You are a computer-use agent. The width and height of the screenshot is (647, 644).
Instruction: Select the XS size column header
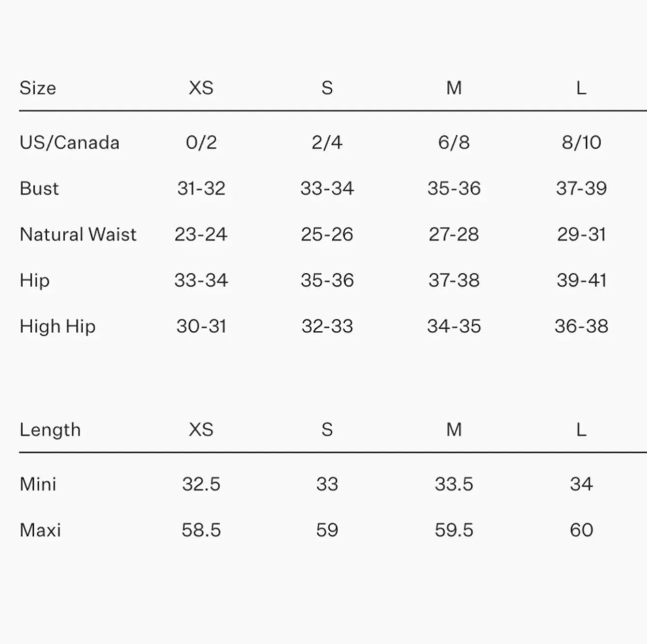coord(201,88)
